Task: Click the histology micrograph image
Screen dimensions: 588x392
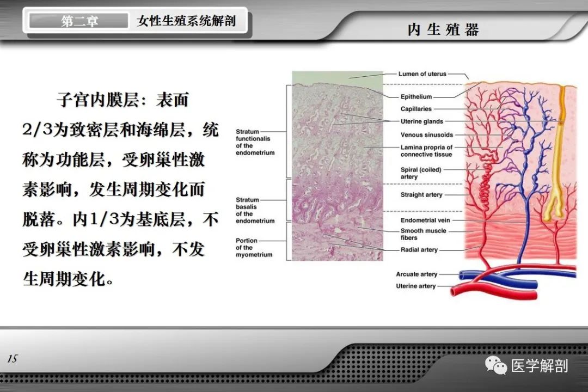Action: coord(338,166)
